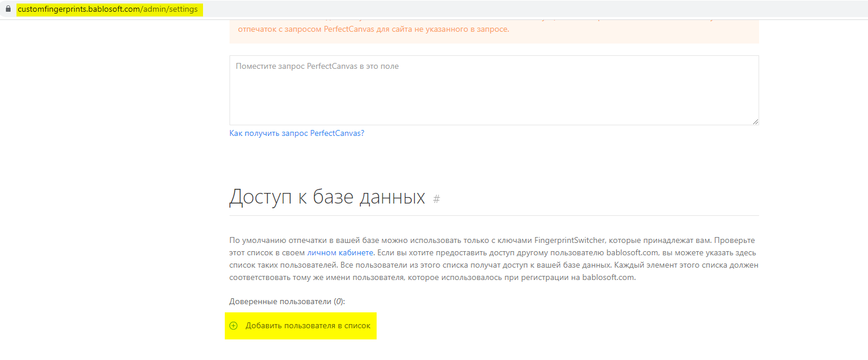Click the Доступ к базе данных heading

pos(327,196)
